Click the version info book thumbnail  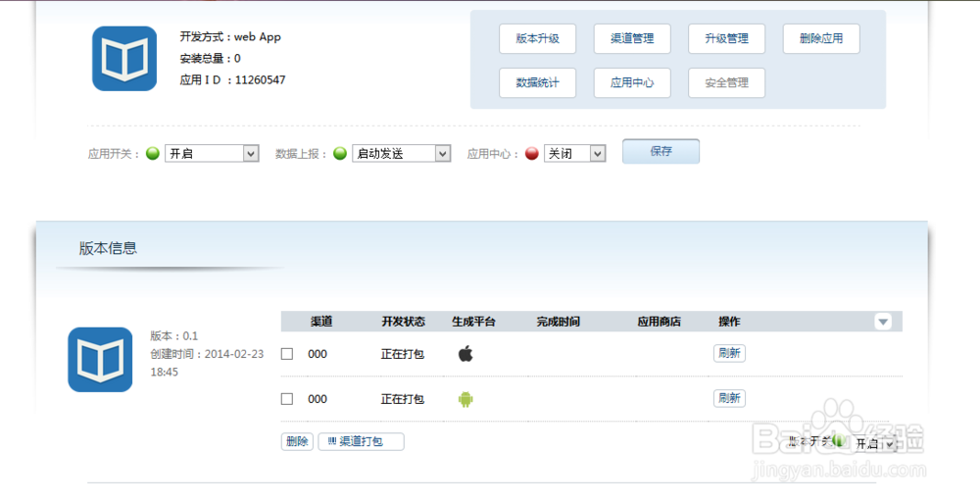(x=100, y=360)
